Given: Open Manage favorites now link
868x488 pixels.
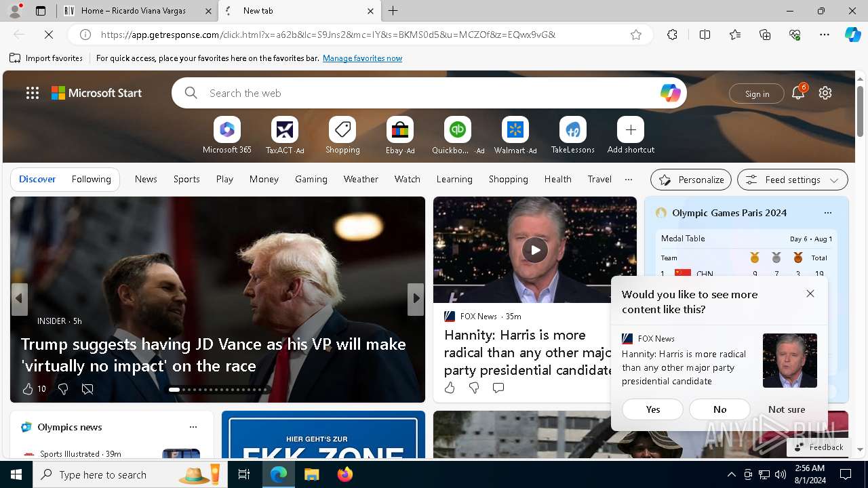Looking at the screenshot, I should [x=362, y=58].
